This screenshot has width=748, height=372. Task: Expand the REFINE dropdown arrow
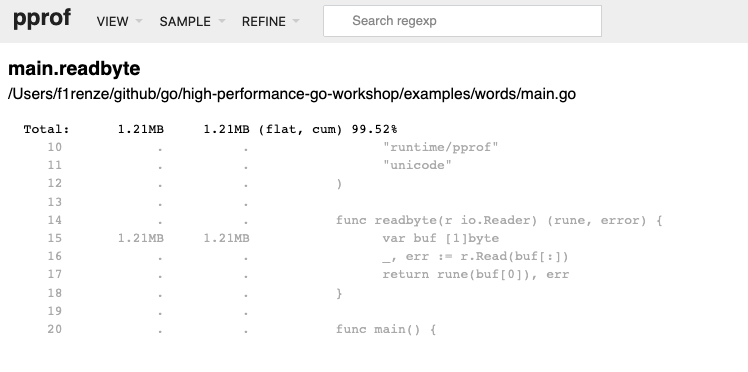(296, 21)
